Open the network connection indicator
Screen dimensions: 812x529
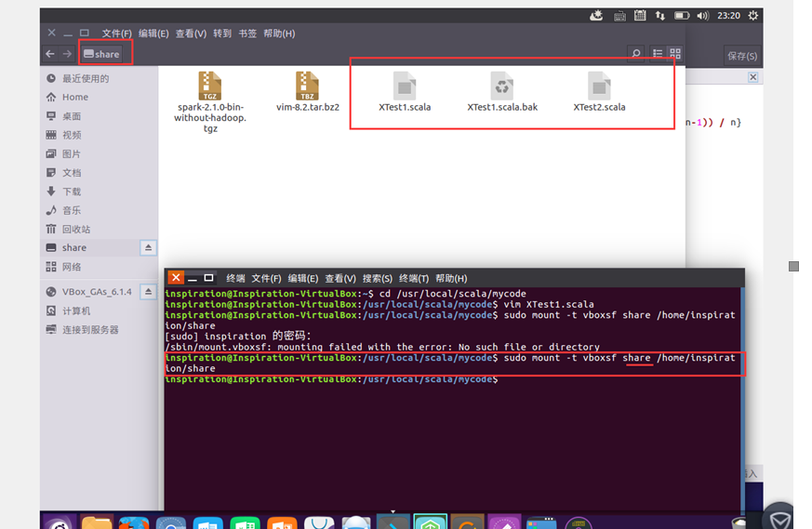pos(660,16)
